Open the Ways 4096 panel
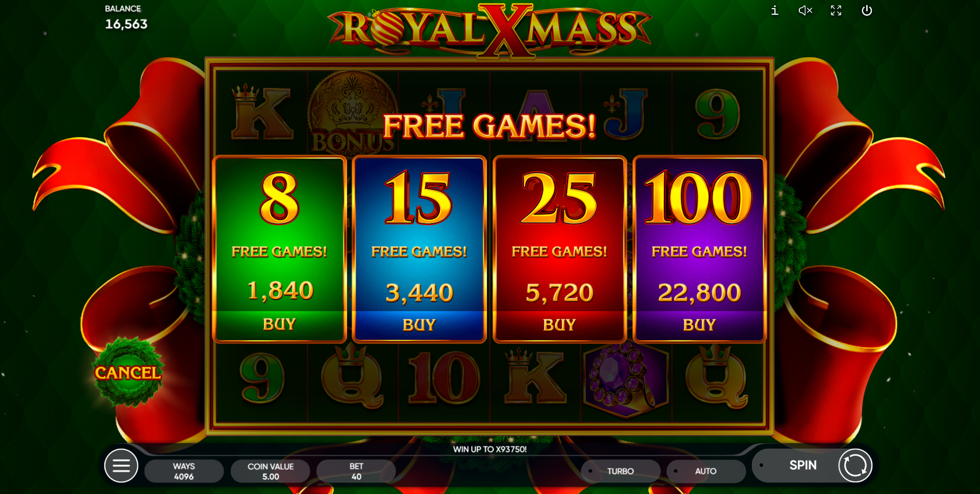This screenshot has height=494, width=980. click(184, 471)
